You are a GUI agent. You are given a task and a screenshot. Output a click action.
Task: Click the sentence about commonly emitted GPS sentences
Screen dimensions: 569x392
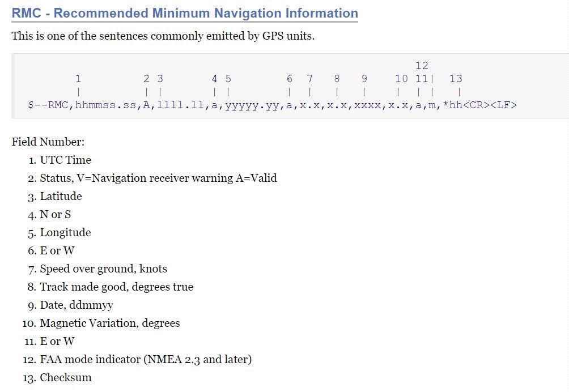[163, 36]
